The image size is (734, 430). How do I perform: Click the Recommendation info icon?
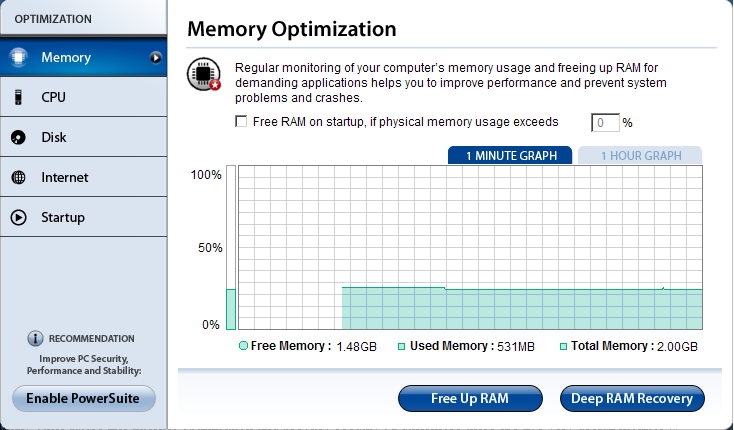pos(35,338)
